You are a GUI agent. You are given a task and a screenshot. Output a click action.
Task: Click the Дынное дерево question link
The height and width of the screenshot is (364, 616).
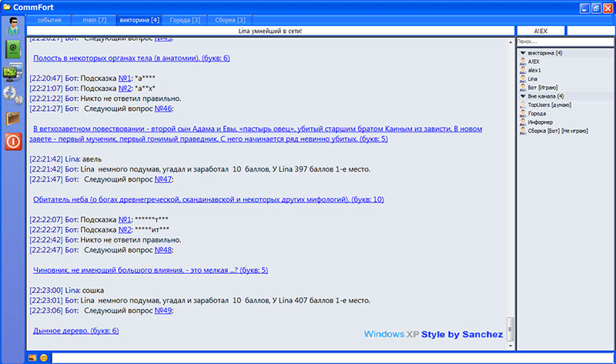click(x=75, y=331)
